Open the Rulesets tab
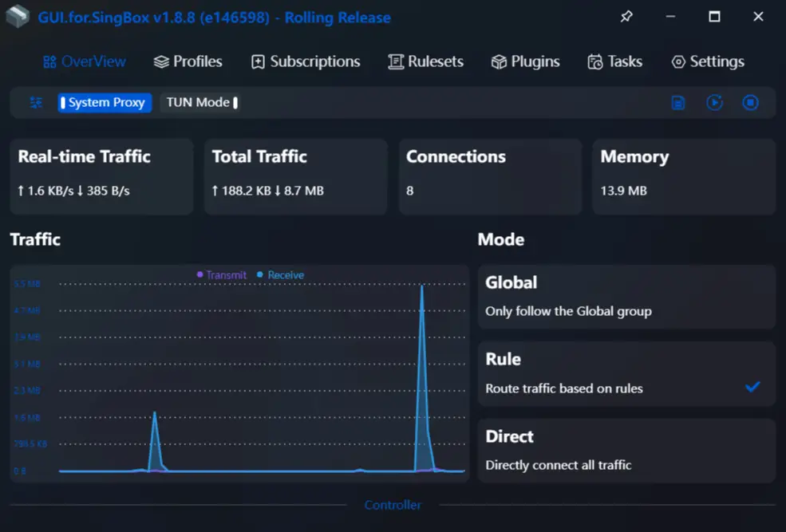This screenshot has width=786, height=532. click(x=425, y=61)
